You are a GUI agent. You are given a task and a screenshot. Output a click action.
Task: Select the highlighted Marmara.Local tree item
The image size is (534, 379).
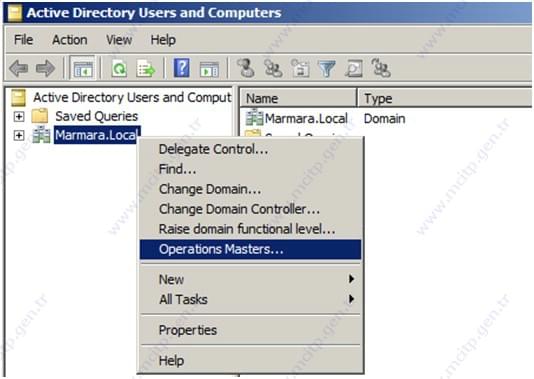(x=97, y=135)
